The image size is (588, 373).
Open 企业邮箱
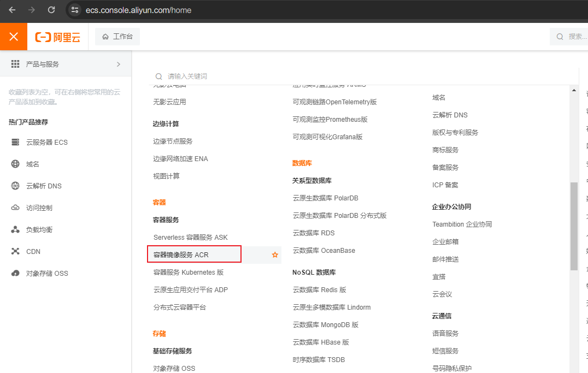(445, 242)
